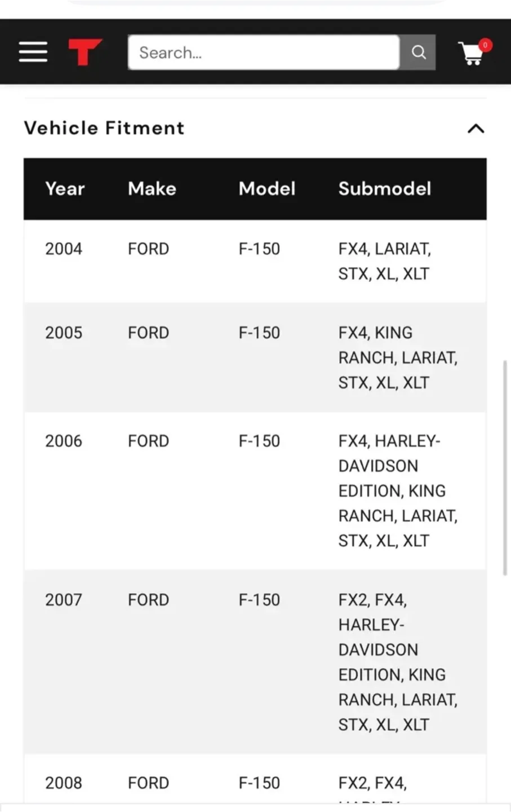Click 2004 submodel list FX4, LARIAT

tap(385, 249)
